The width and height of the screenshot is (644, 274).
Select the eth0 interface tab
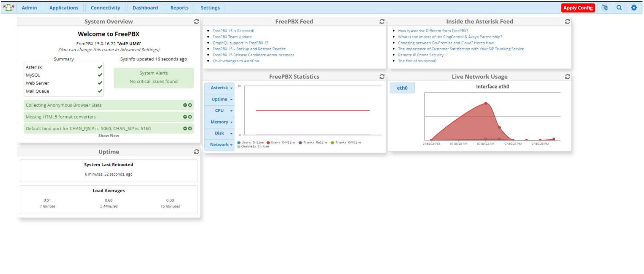pyautogui.click(x=402, y=88)
